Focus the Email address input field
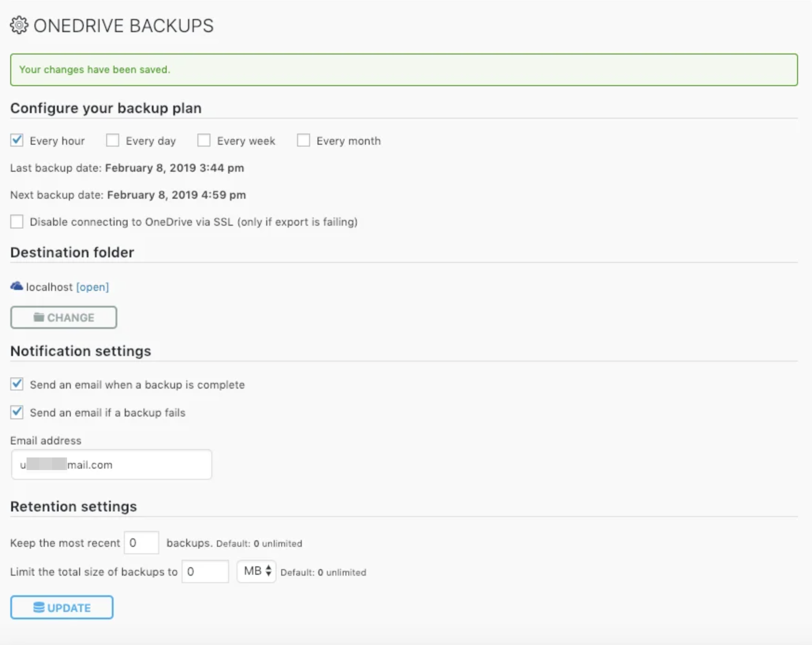Image resolution: width=812 pixels, height=645 pixels. coord(112,464)
